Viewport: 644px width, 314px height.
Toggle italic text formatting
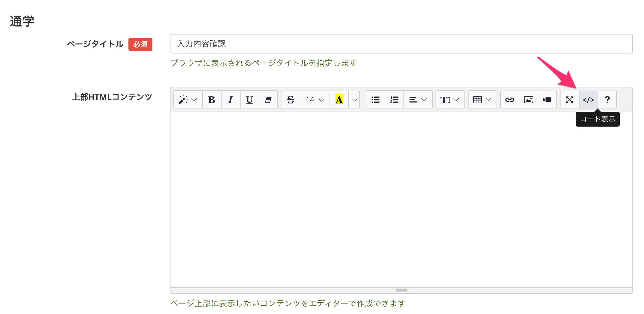(231, 100)
